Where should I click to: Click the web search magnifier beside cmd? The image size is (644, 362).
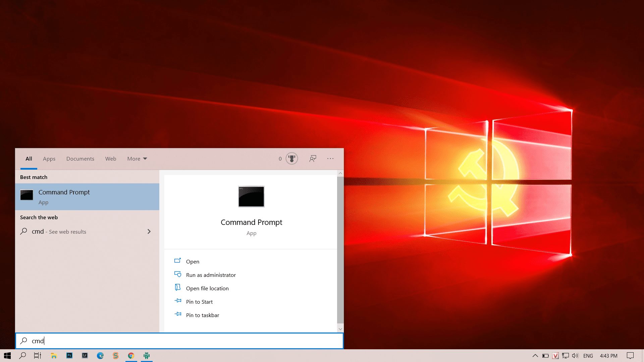pyautogui.click(x=23, y=231)
